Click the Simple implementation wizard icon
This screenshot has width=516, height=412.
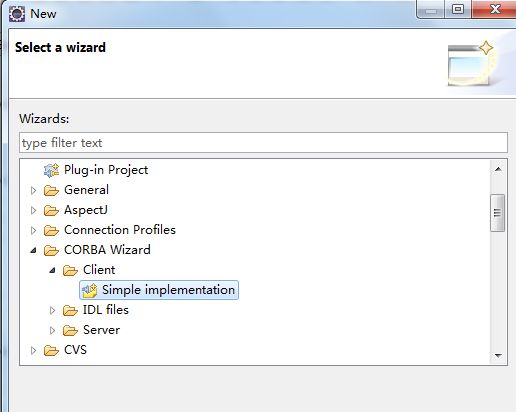coord(90,290)
